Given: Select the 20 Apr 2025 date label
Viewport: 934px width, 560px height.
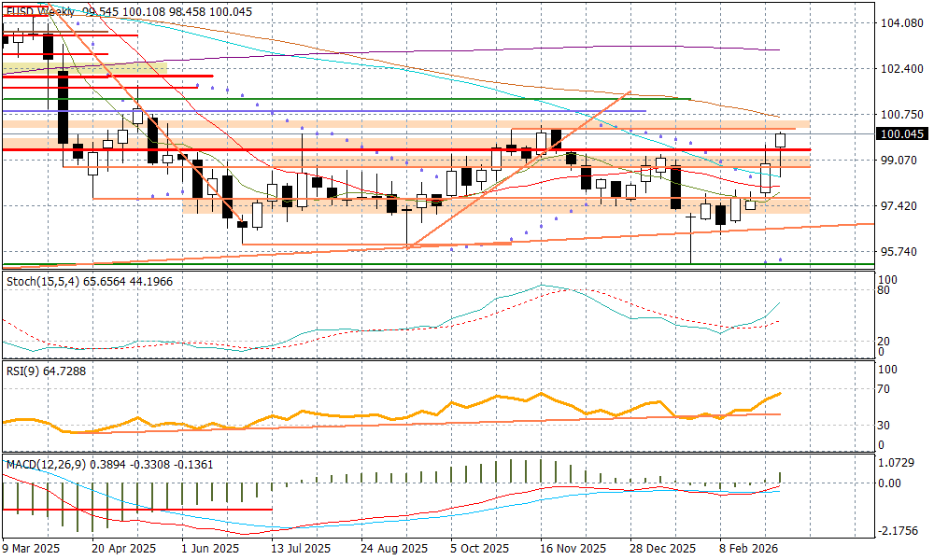Looking at the screenshot, I should [124, 549].
